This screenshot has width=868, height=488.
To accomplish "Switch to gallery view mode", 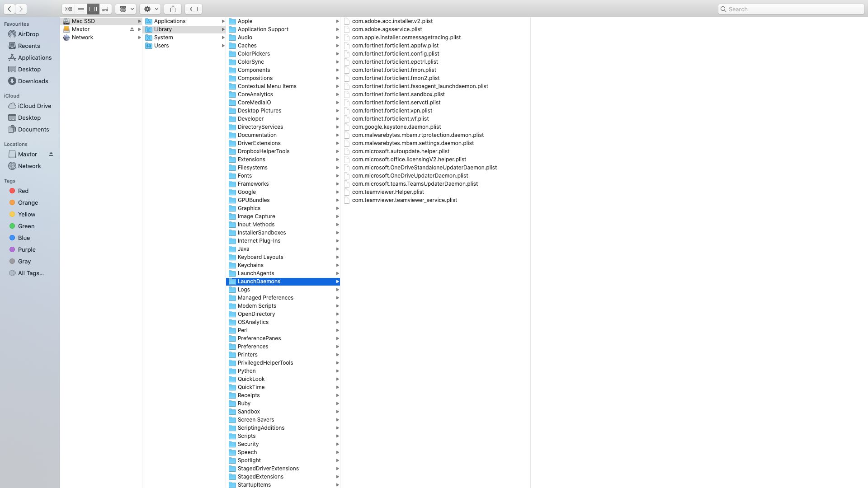I will pyautogui.click(x=105, y=9).
